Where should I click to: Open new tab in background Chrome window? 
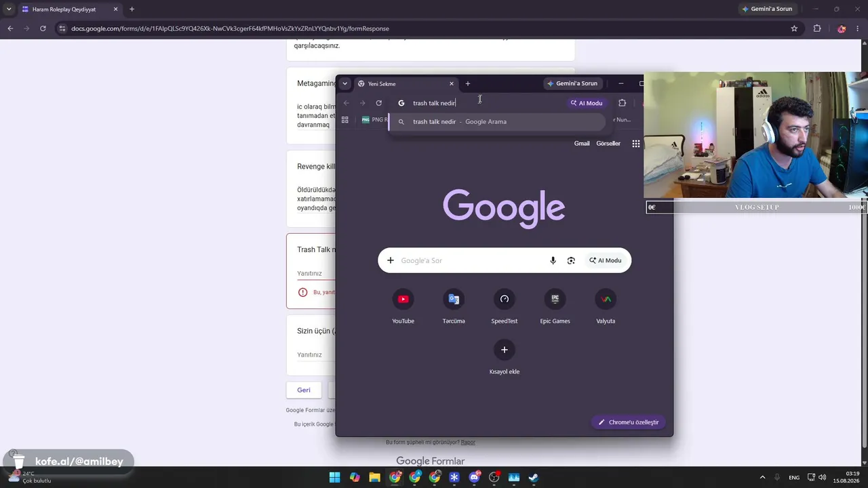pyautogui.click(x=132, y=9)
